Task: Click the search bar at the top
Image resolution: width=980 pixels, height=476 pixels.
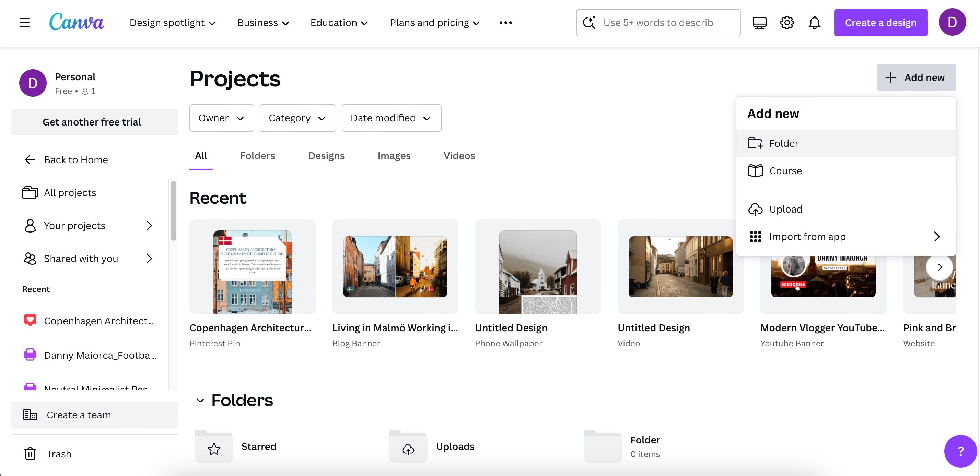Action: tap(658, 22)
